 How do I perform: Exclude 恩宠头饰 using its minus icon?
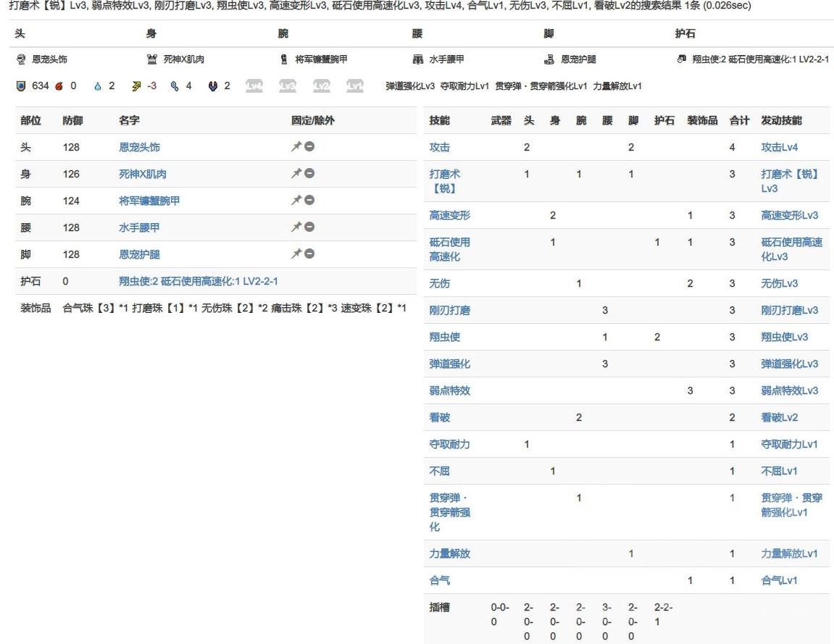point(309,146)
